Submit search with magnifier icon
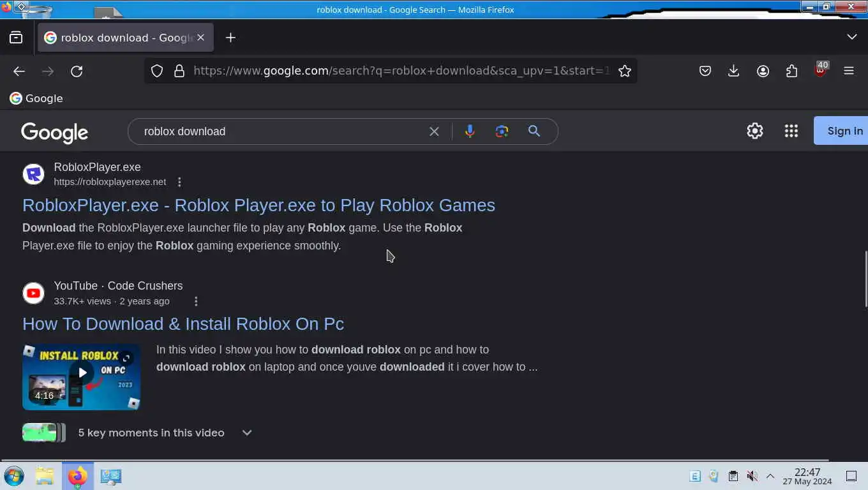This screenshot has height=490, width=868. coord(534,131)
